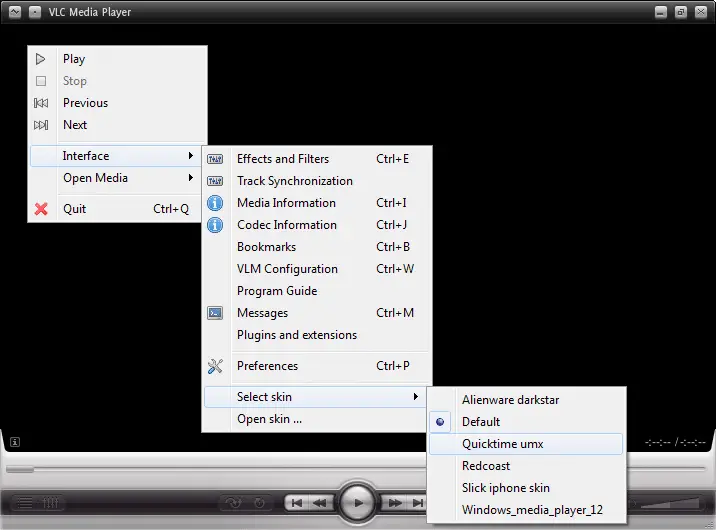Click the small info icon above seek bar
Image resolution: width=716 pixels, height=530 pixels.
[15, 442]
